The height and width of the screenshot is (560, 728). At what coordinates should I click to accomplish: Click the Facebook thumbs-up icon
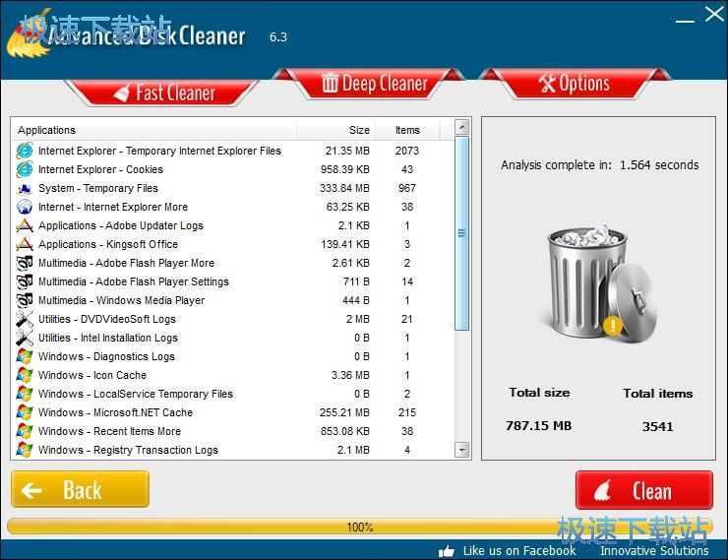pyautogui.click(x=447, y=551)
